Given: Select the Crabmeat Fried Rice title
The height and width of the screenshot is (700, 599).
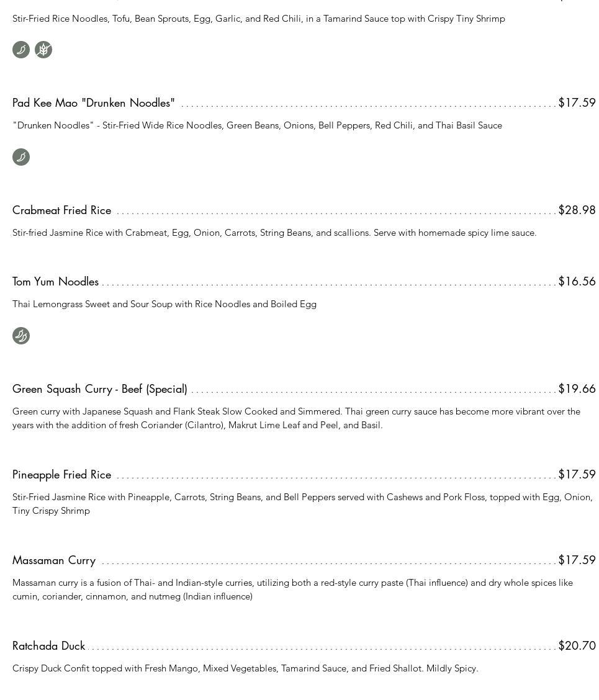Looking at the screenshot, I should tap(62, 210).
